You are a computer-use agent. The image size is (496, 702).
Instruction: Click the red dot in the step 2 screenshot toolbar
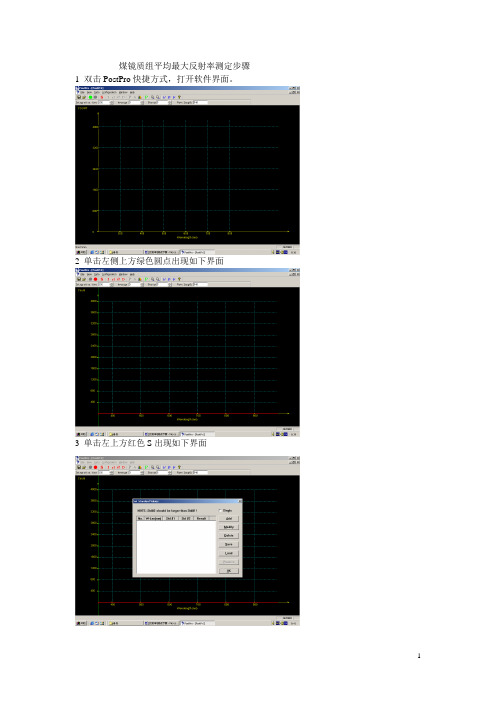tap(95, 279)
